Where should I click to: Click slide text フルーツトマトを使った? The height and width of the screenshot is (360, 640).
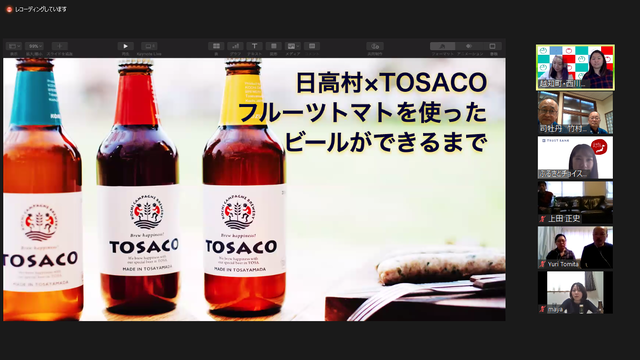tap(363, 113)
